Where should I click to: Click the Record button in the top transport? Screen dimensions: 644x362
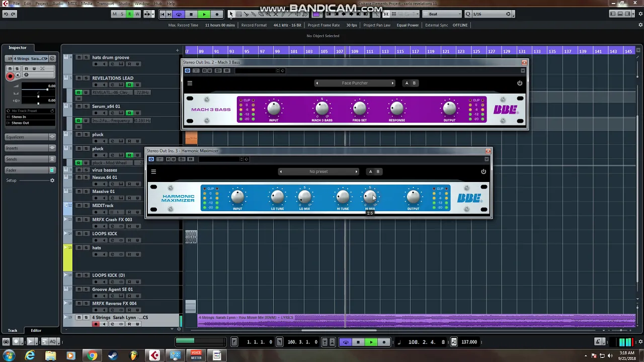pos(217,14)
